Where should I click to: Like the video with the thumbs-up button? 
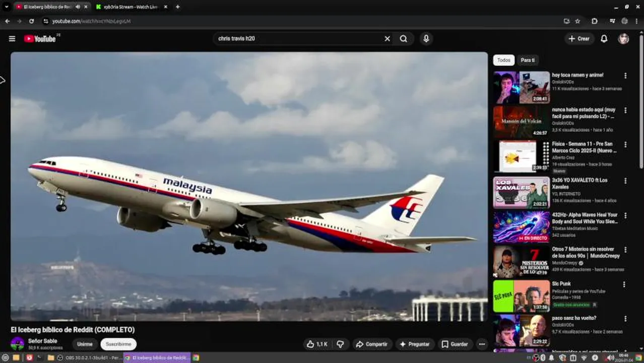pos(316,344)
